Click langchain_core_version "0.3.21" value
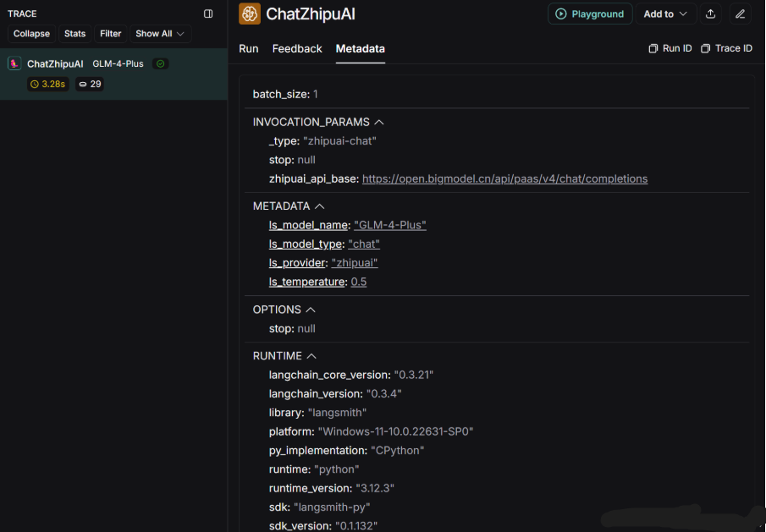 pos(414,375)
